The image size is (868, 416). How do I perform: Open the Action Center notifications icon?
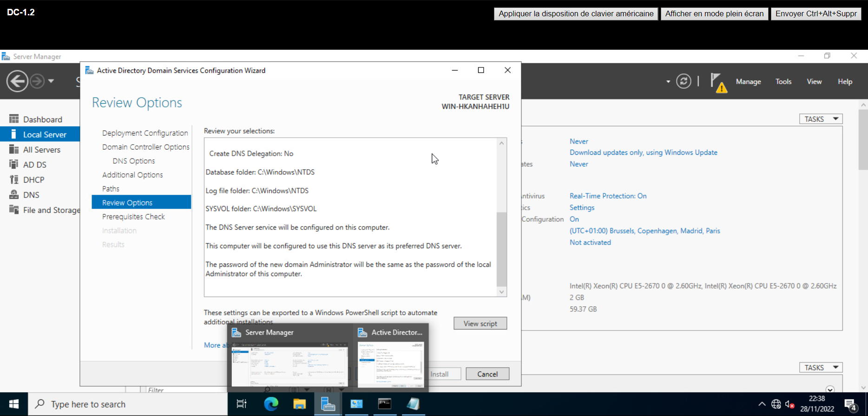pyautogui.click(x=851, y=404)
